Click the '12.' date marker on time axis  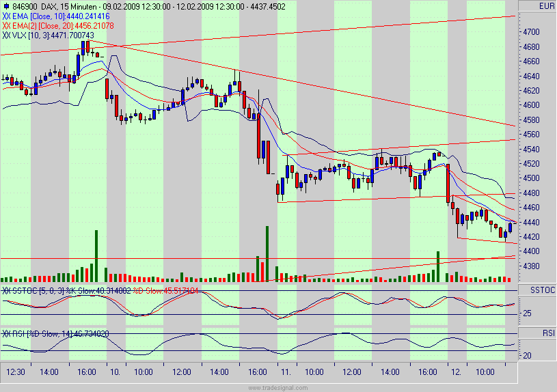coord(456,372)
